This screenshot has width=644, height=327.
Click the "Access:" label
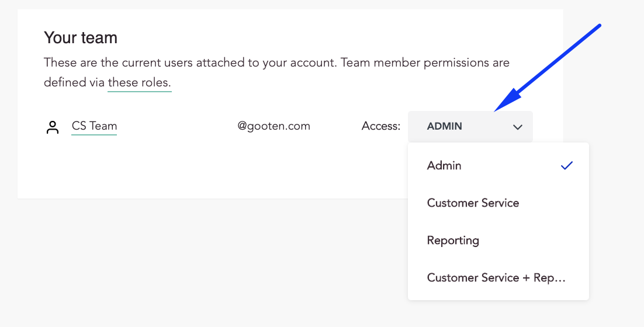click(x=380, y=126)
